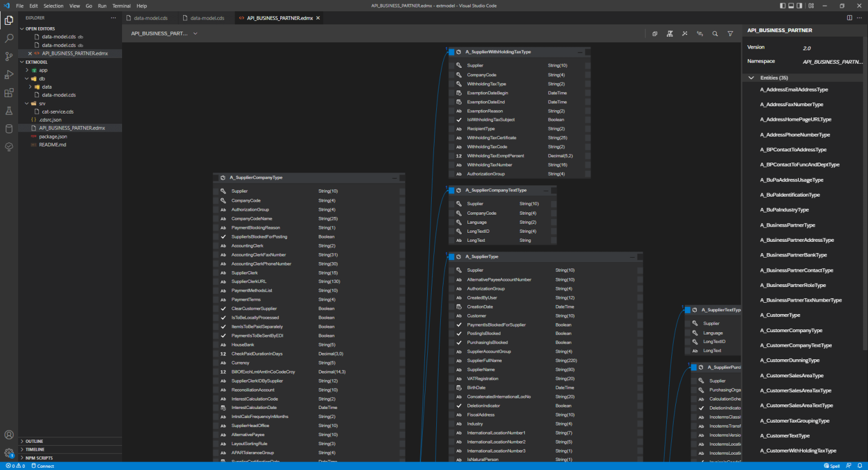Click the copy diagram icon in the diagram toolbar
Screen dimensions: 868x470
654,34
